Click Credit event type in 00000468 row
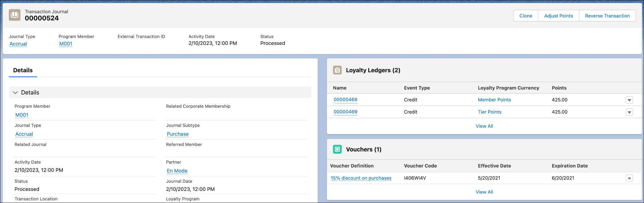The height and width of the screenshot is (203, 644). click(411, 100)
